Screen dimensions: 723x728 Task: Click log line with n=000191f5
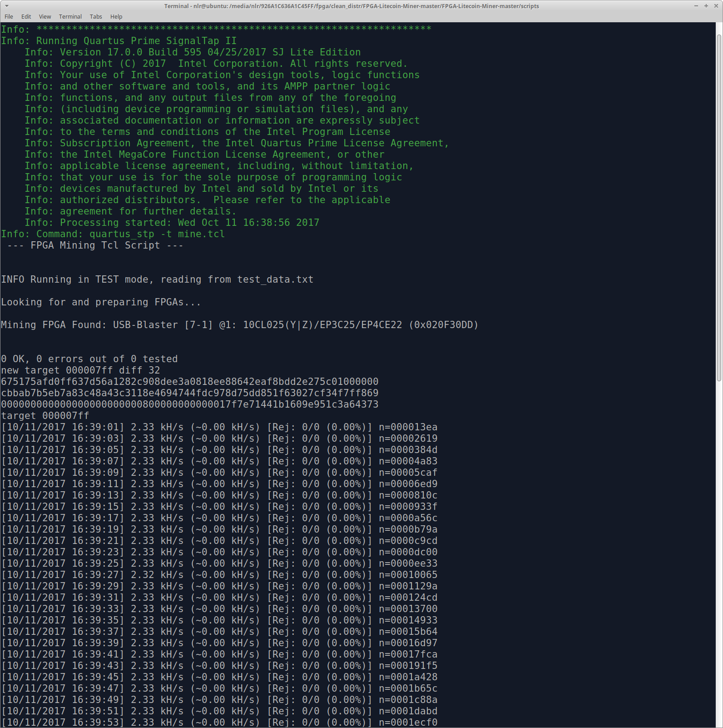click(219, 666)
